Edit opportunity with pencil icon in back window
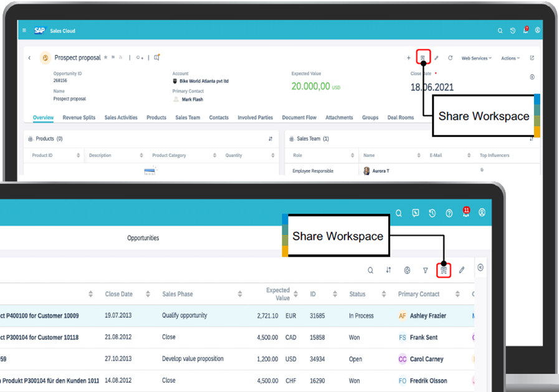Image resolution: width=559 pixels, height=392 pixels. 437,58
